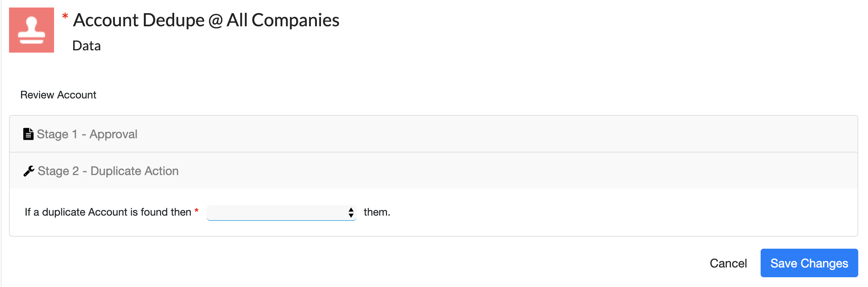Click the 'Review Account' label
The image size is (868, 287).
(58, 95)
